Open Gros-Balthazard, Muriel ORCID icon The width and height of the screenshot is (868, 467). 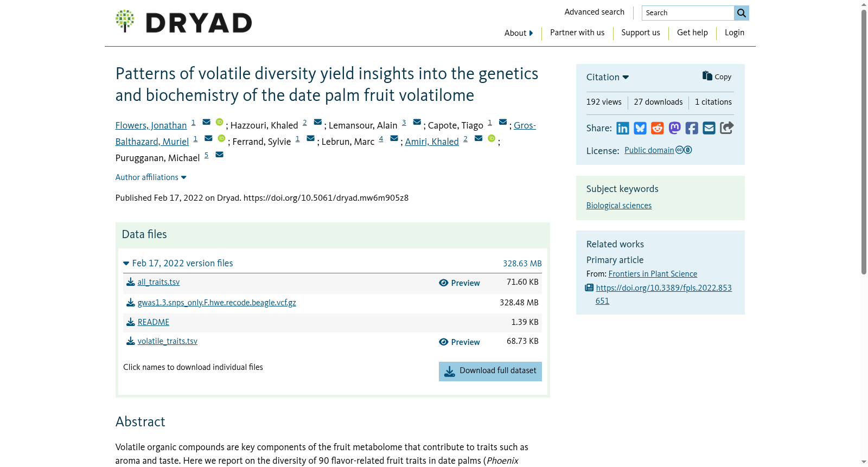221,138
